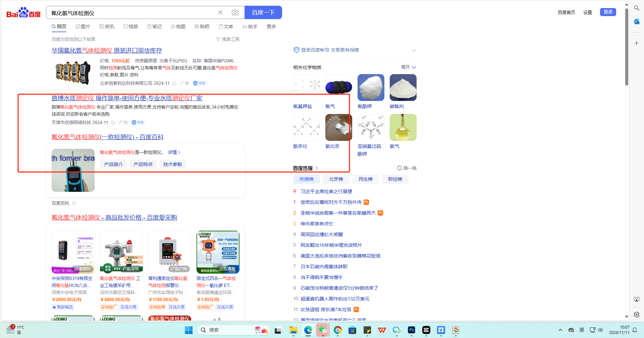Open the 氰气 molecule thumbnail

pyautogui.click(x=339, y=88)
